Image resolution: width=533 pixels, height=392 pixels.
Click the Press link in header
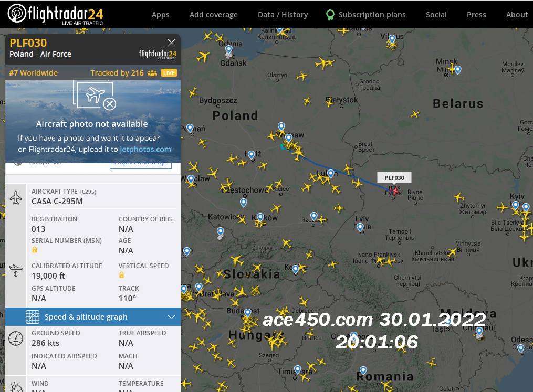(x=476, y=15)
